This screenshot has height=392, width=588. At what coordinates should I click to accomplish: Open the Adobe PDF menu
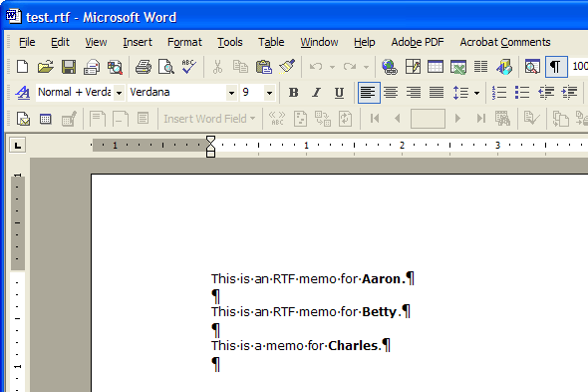[418, 42]
